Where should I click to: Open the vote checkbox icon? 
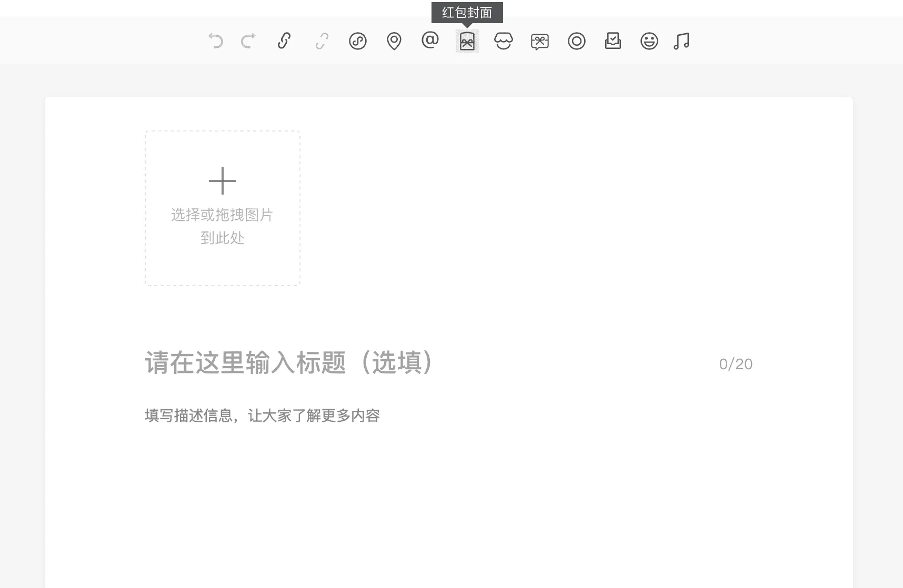(613, 40)
